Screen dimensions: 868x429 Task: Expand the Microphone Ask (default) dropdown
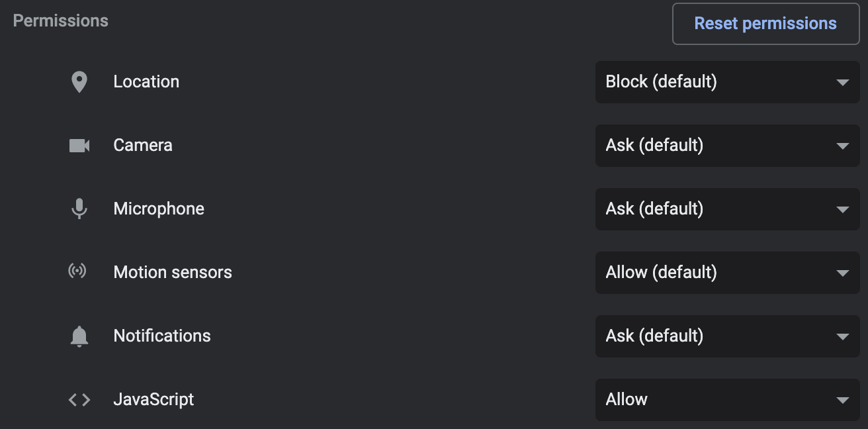pos(728,209)
